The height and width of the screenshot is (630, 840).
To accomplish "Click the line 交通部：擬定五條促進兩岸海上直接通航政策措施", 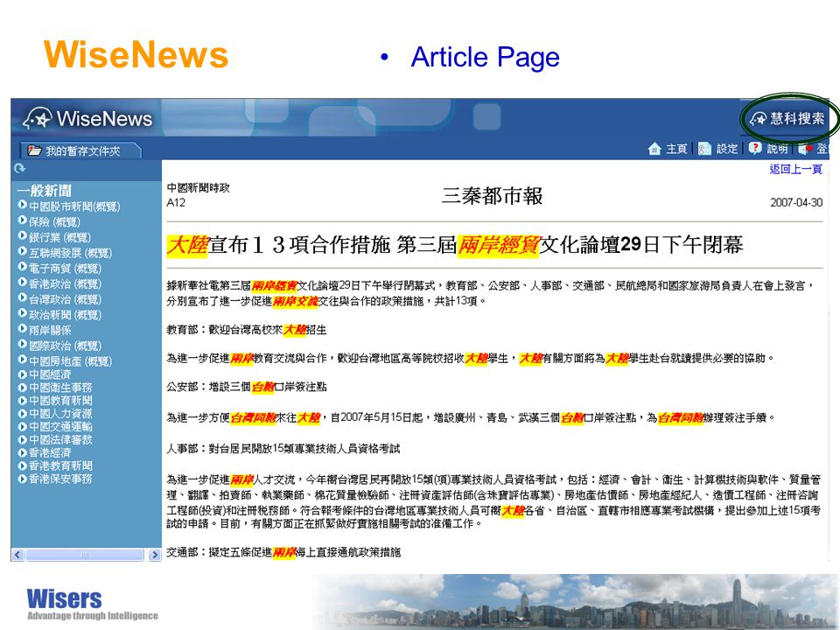I will 283,552.
